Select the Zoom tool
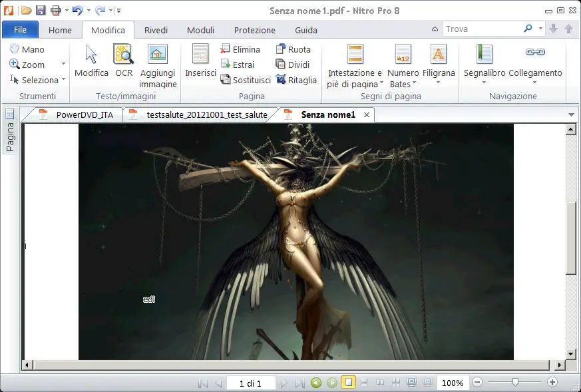 pyautogui.click(x=27, y=65)
